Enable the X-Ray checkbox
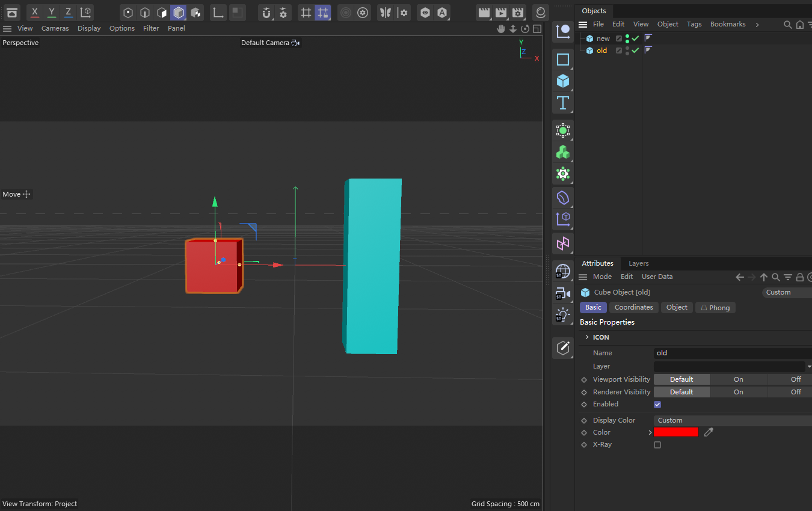 [657, 445]
